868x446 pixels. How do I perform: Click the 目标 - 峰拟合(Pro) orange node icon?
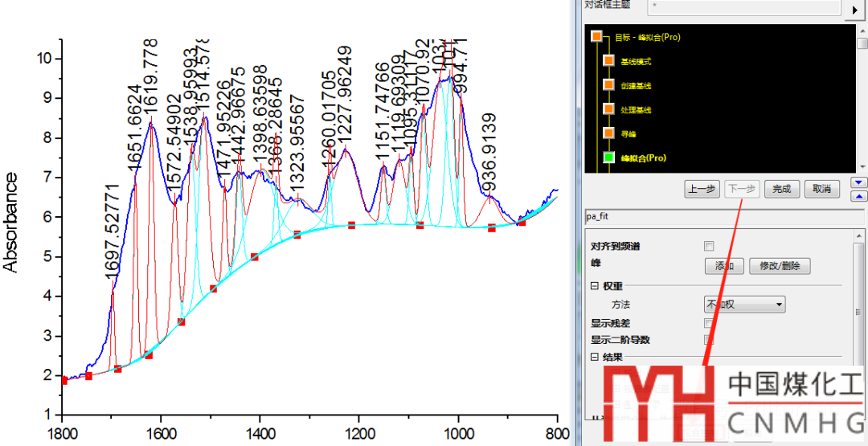click(x=596, y=37)
